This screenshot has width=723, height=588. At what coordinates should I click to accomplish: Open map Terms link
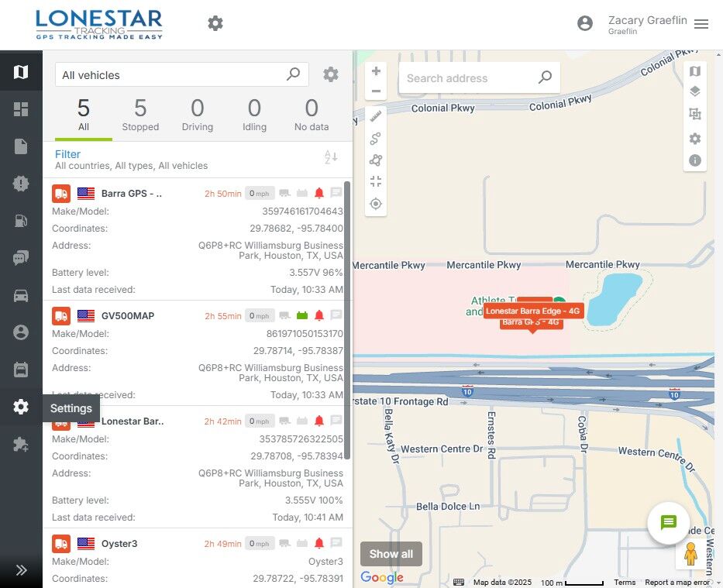(x=625, y=583)
